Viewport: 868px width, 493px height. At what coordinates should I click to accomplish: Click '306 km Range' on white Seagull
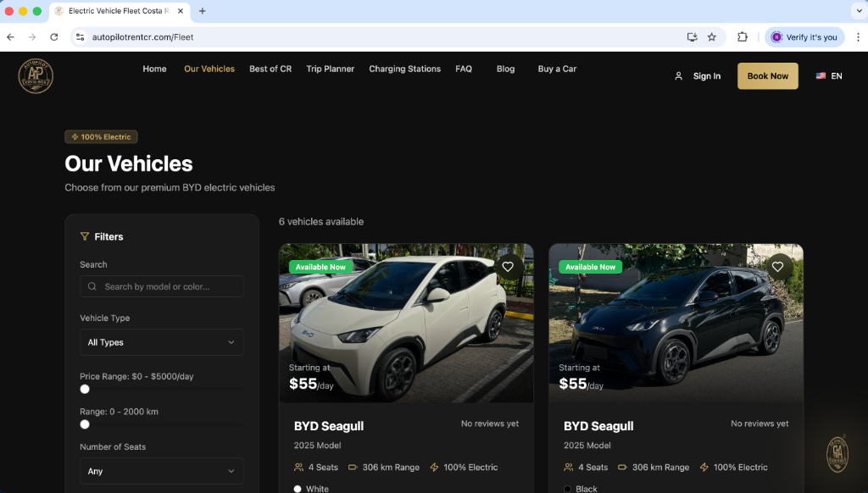pos(391,468)
